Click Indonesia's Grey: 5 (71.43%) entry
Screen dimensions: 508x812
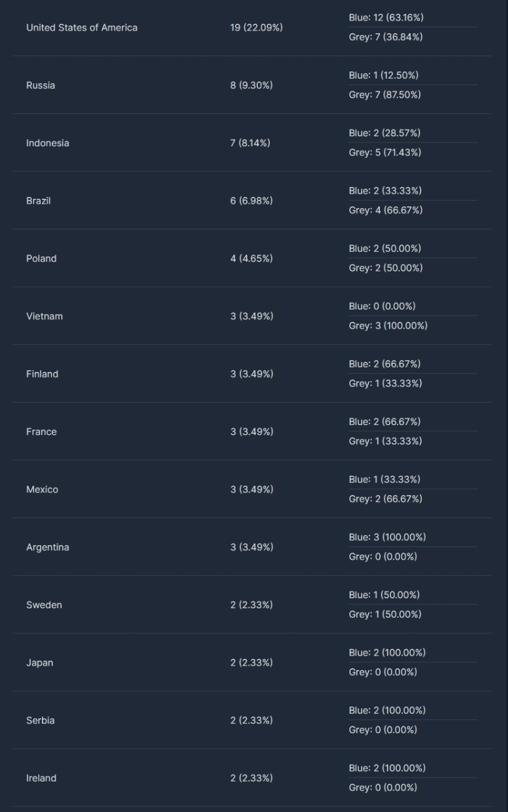[x=385, y=153]
